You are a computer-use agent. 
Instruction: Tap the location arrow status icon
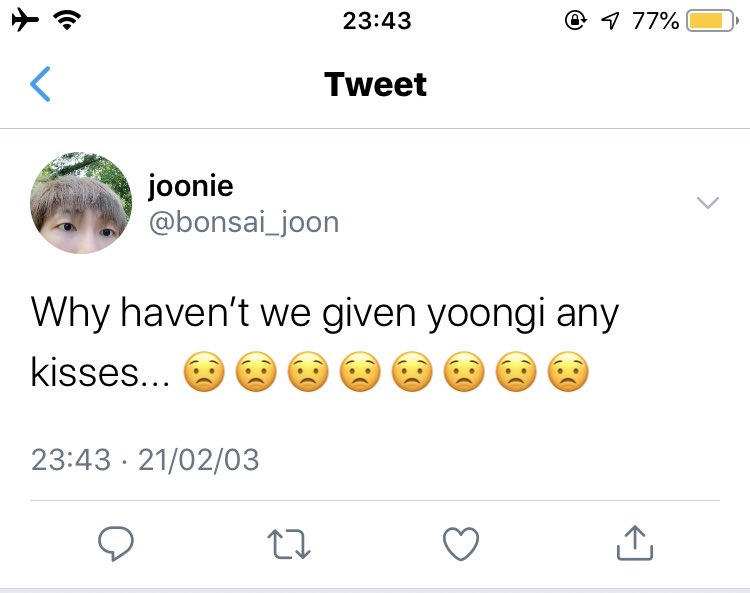[x=610, y=21]
